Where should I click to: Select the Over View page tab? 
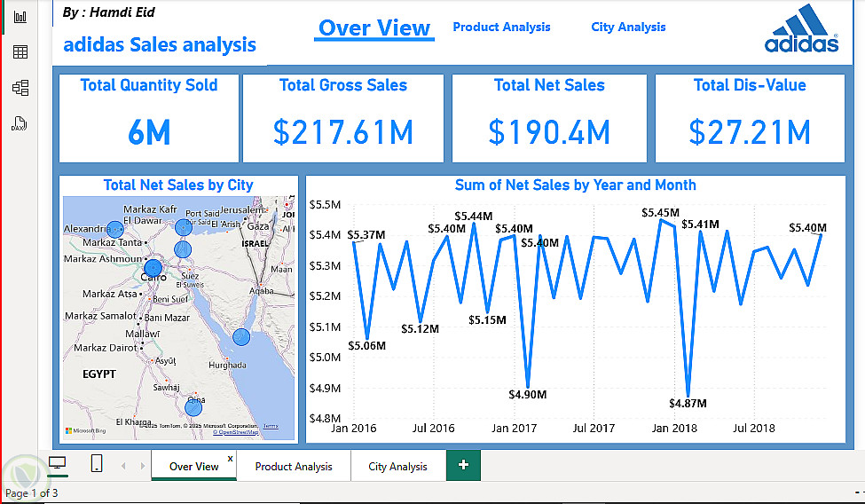[x=193, y=466]
